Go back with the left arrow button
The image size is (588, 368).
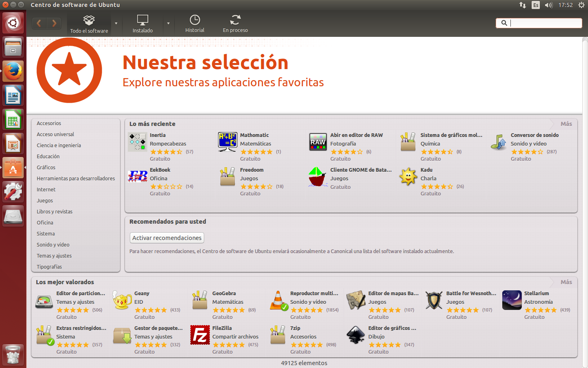39,23
